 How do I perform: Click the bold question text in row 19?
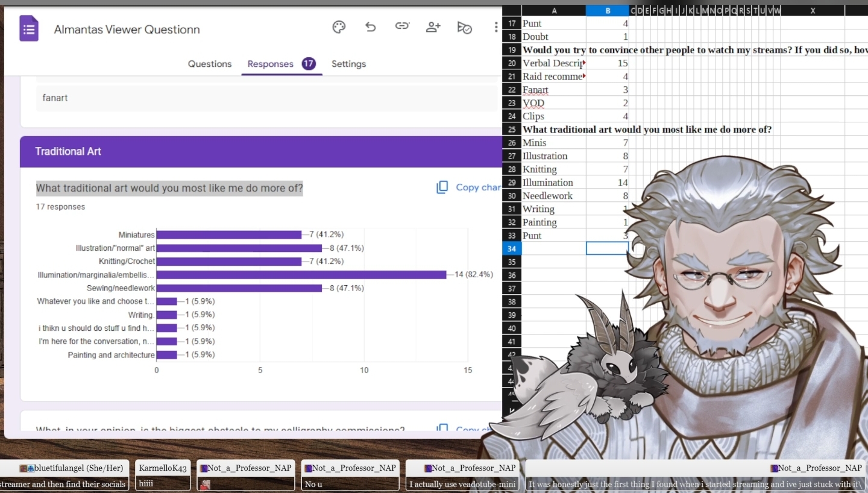coord(695,50)
